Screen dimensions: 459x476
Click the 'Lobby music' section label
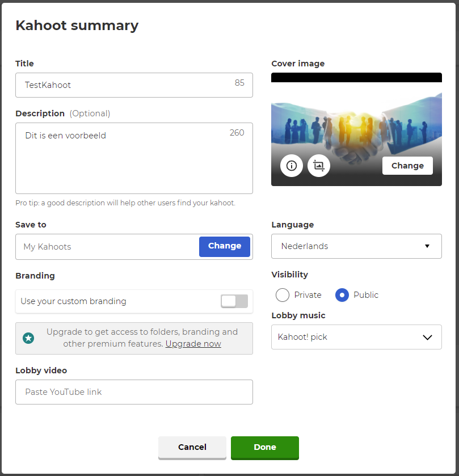(x=298, y=315)
